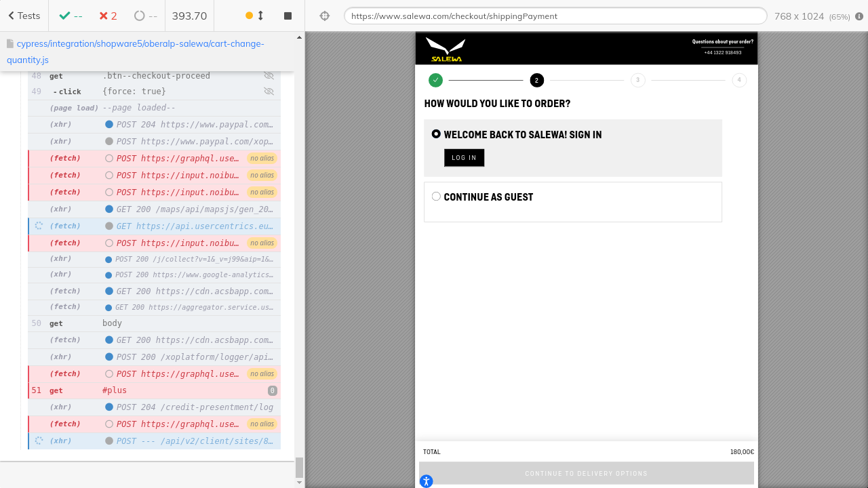Open the selector playground crosshair icon
Viewport: 868px width, 488px height.
[x=324, y=16]
